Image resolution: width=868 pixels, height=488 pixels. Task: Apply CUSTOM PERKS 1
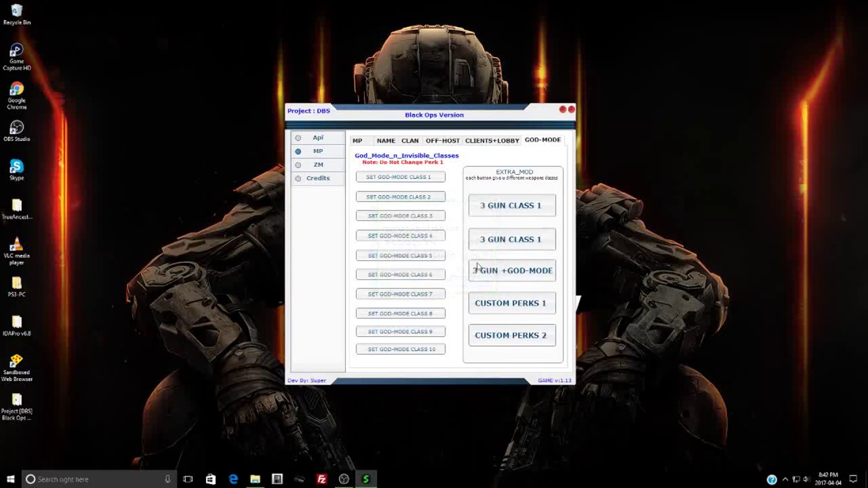512,303
